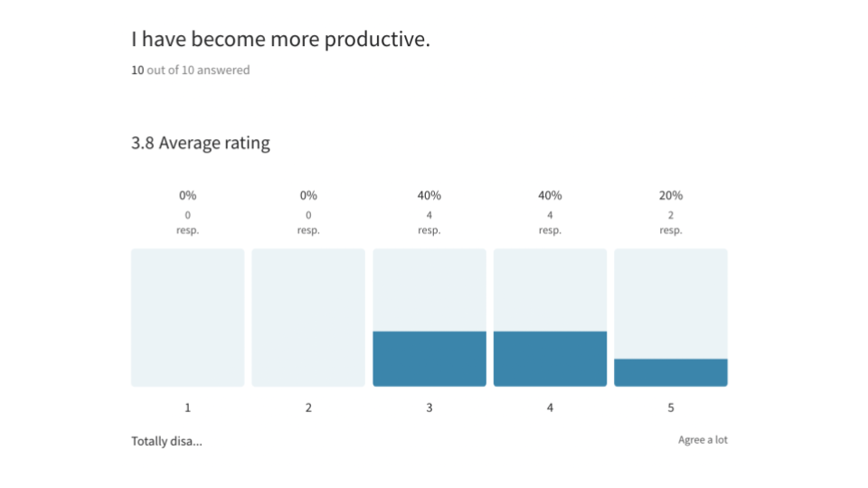Click the empty bar for rating 2
This screenshot has width=868, height=488.
[308, 317]
